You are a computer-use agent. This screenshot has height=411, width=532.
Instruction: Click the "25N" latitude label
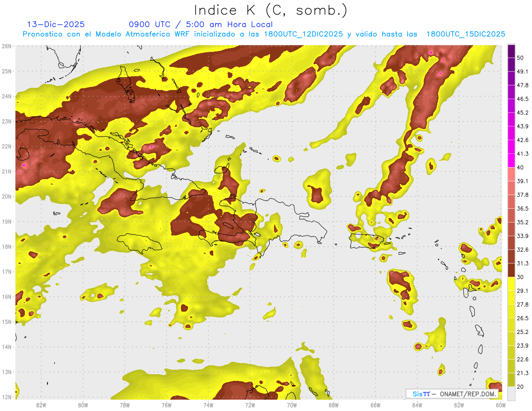point(6,71)
